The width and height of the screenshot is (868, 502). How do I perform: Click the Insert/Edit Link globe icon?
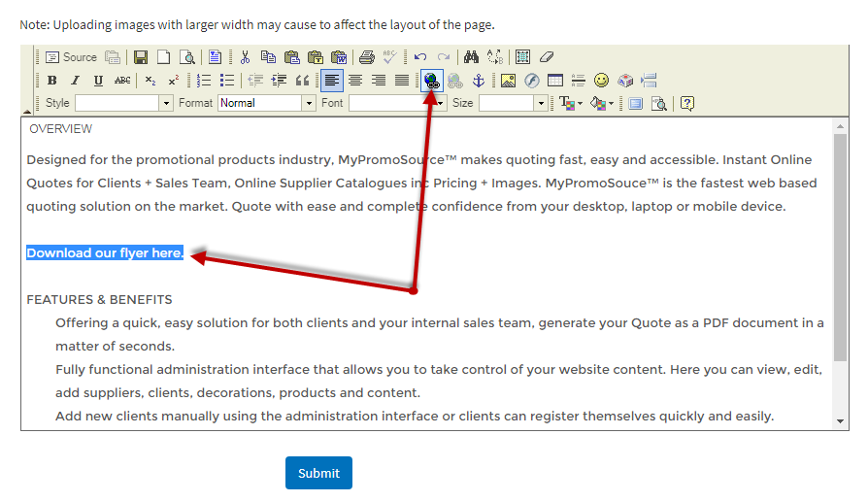coord(432,81)
